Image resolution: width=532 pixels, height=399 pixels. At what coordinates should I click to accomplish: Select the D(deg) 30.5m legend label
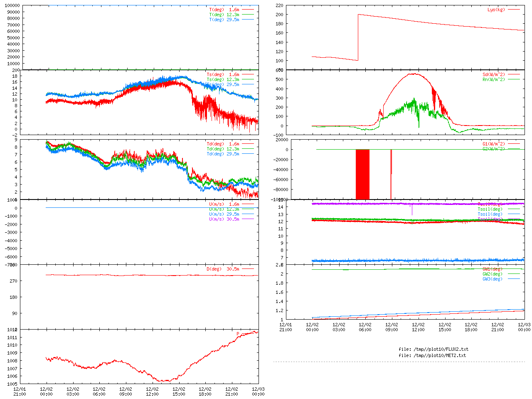(x=223, y=269)
